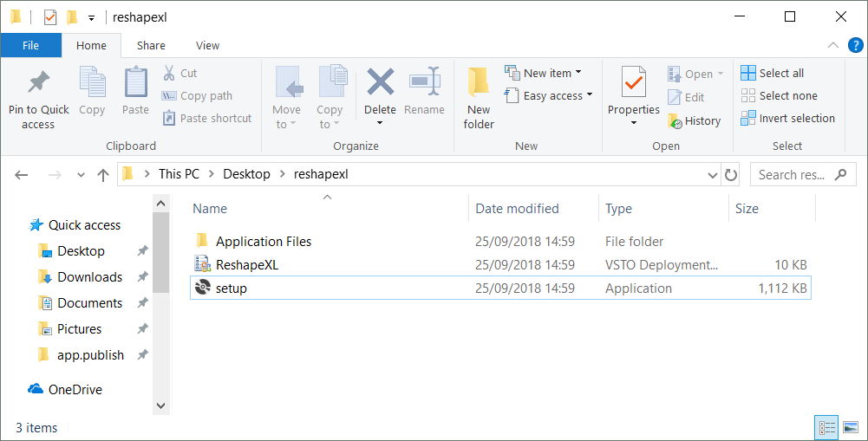Click the Pin to Quick access icon
The height and width of the screenshot is (441, 868).
(39, 83)
